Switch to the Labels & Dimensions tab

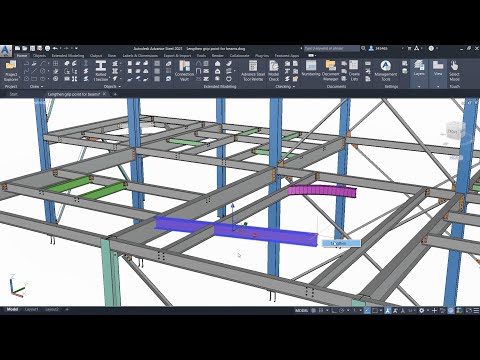tap(140, 56)
